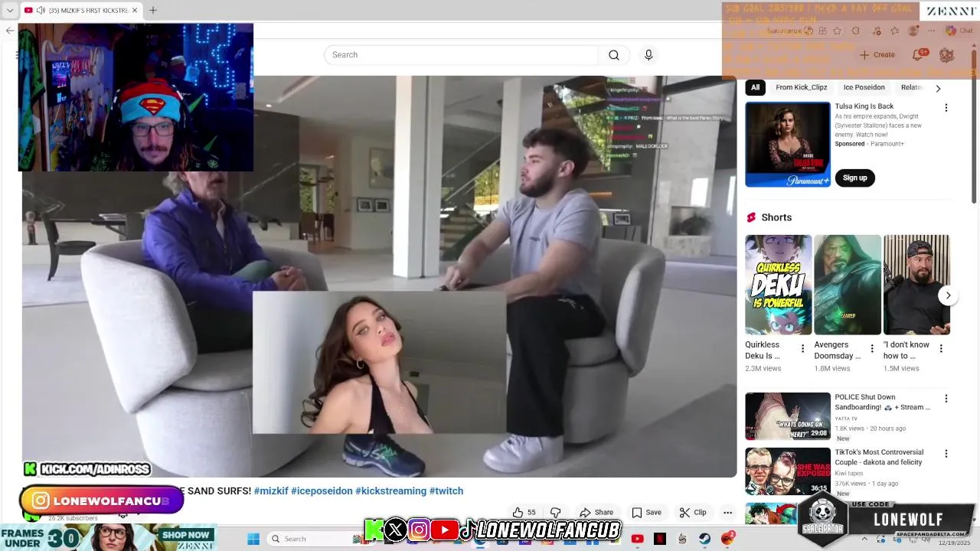
Task: Click the browser back arrow
Action: tap(9, 31)
